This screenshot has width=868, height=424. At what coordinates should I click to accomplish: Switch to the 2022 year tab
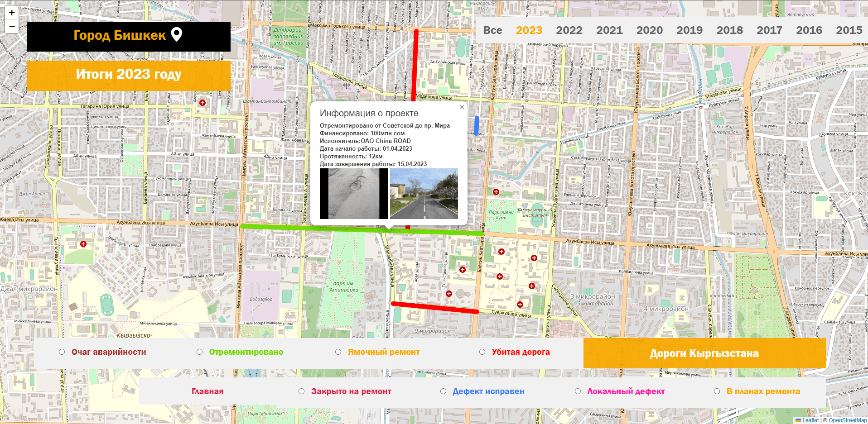coord(569,30)
